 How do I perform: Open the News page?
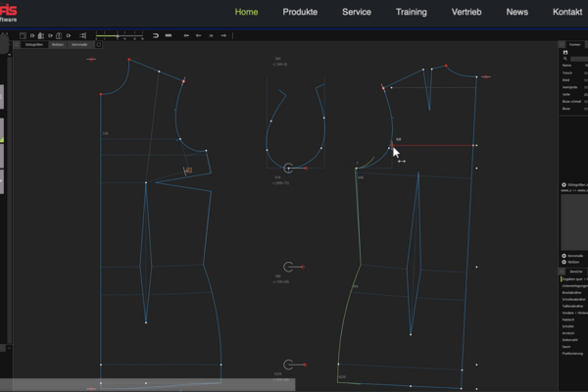pos(517,12)
